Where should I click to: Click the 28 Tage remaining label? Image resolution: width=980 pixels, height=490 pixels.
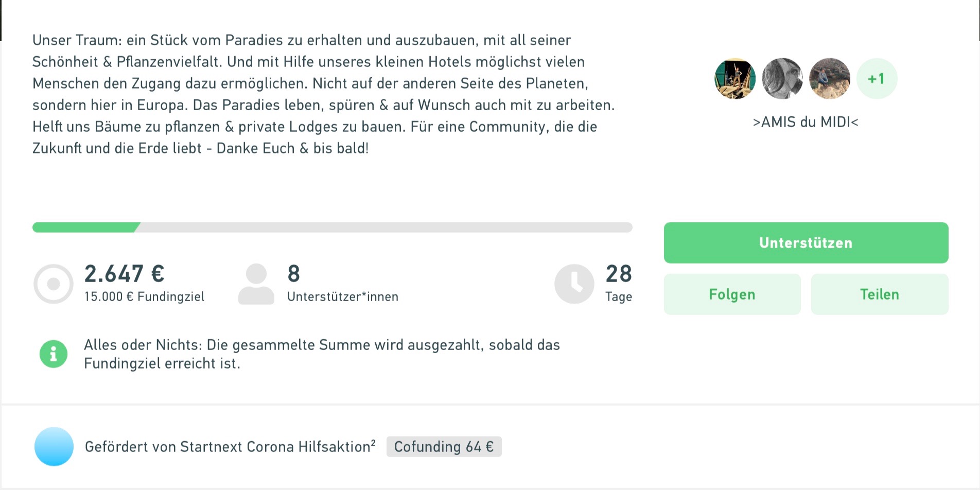pyautogui.click(x=618, y=296)
